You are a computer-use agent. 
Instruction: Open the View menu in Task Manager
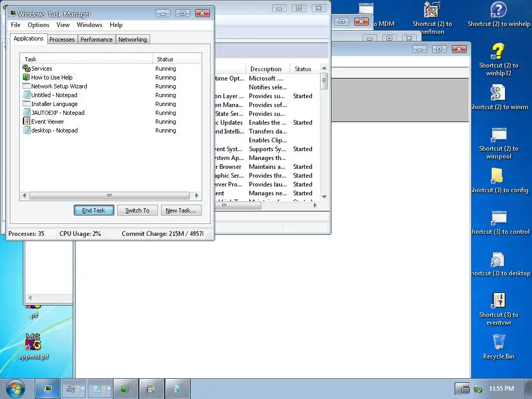(63, 25)
